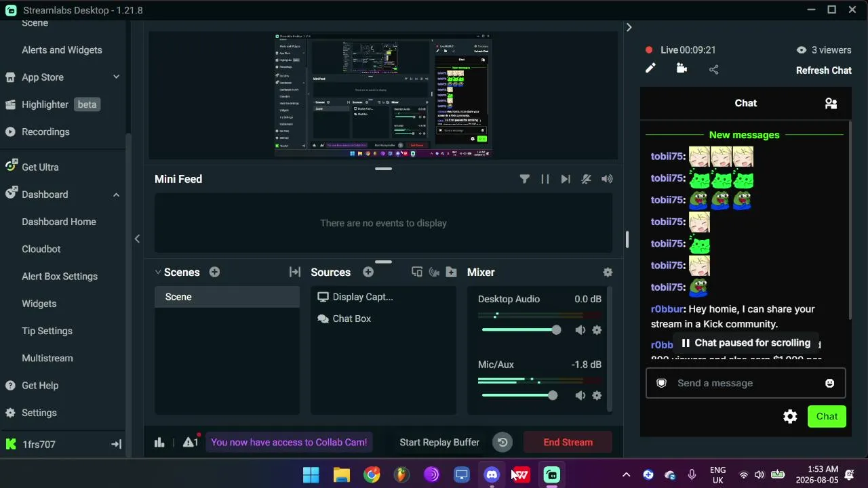Screen dimensions: 868x488
Task: Open chat settings gear icon
Action: (x=790, y=417)
